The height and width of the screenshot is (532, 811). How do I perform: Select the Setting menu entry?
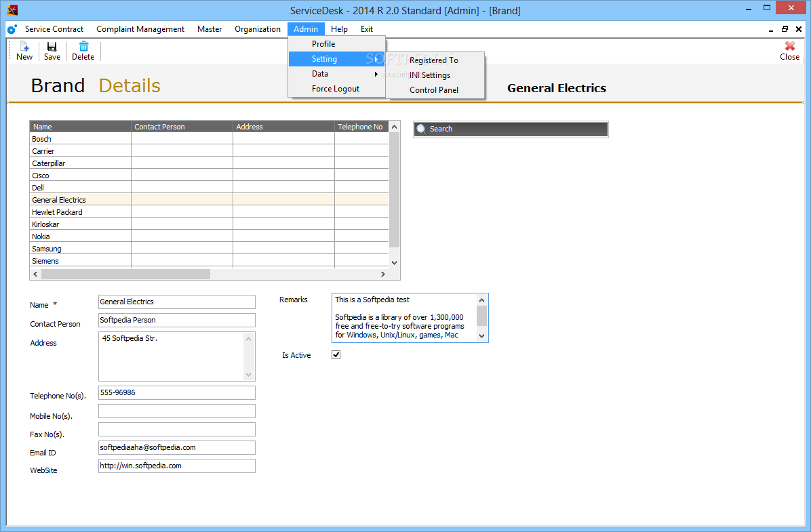(x=337, y=59)
